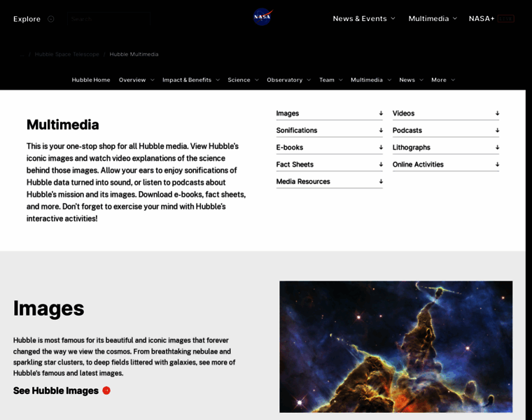532x420 pixels.
Task: Open the Explore menu circle icon
Action: tap(51, 19)
